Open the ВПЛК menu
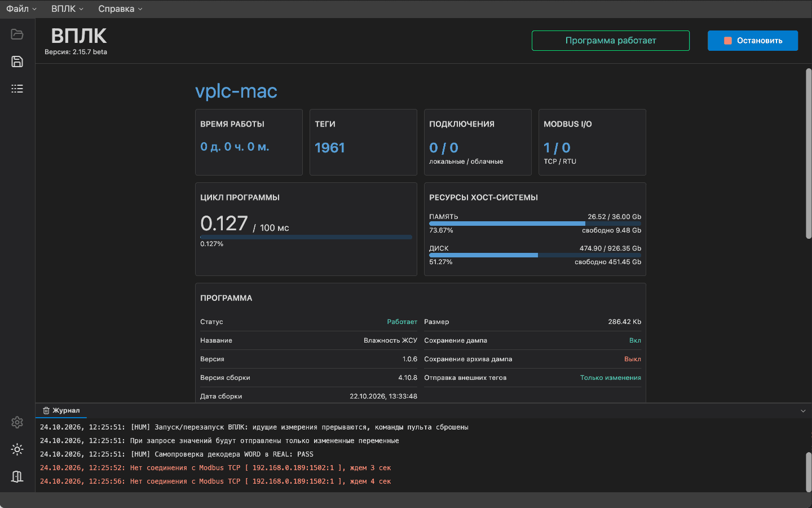The image size is (812, 508). pyautogui.click(x=67, y=9)
